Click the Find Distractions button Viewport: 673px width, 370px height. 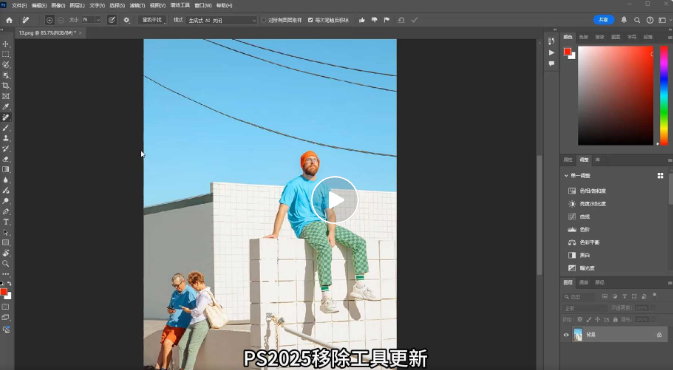[152, 20]
